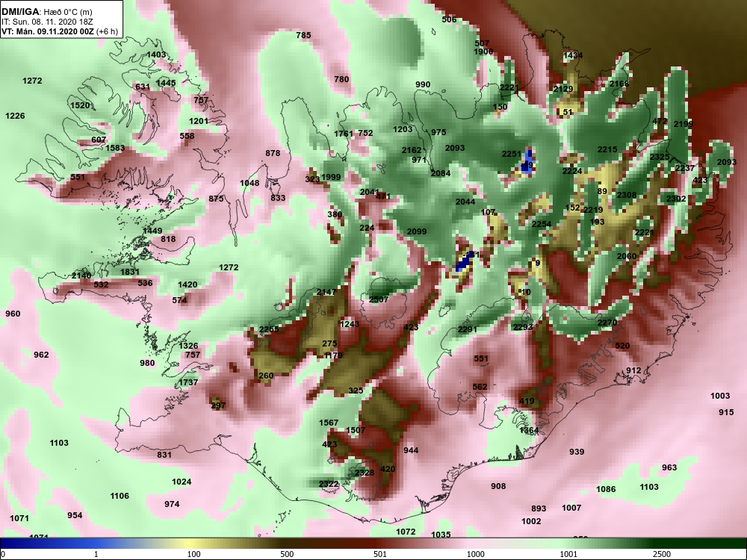
Task: Click the map value "1326"
Action: (x=189, y=346)
